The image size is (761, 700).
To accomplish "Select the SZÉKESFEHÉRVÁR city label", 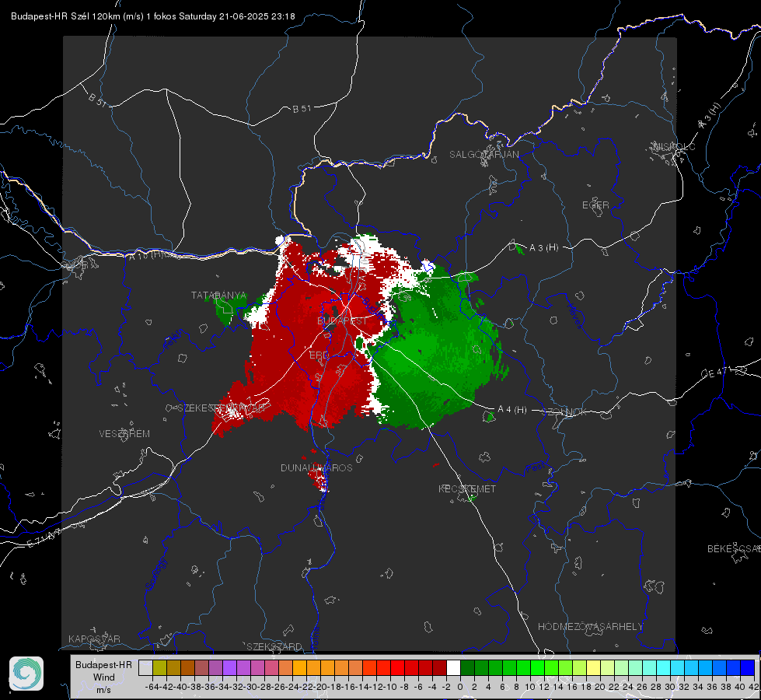I will (x=221, y=408).
